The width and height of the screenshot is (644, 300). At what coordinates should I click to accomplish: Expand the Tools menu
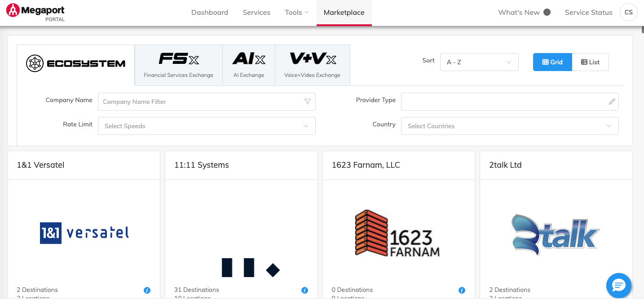(297, 13)
